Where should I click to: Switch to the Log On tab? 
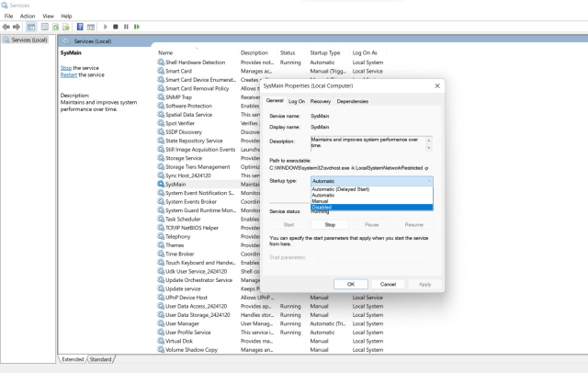(297, 102)
